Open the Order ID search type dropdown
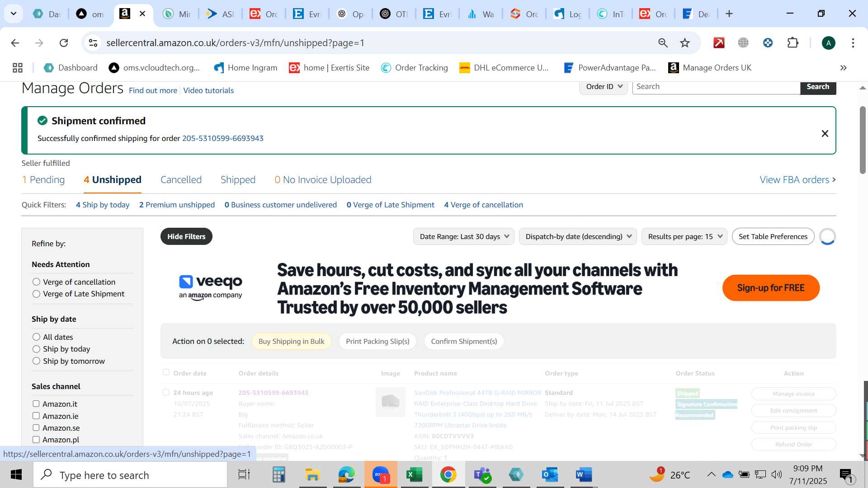 [x=604, y=87]
